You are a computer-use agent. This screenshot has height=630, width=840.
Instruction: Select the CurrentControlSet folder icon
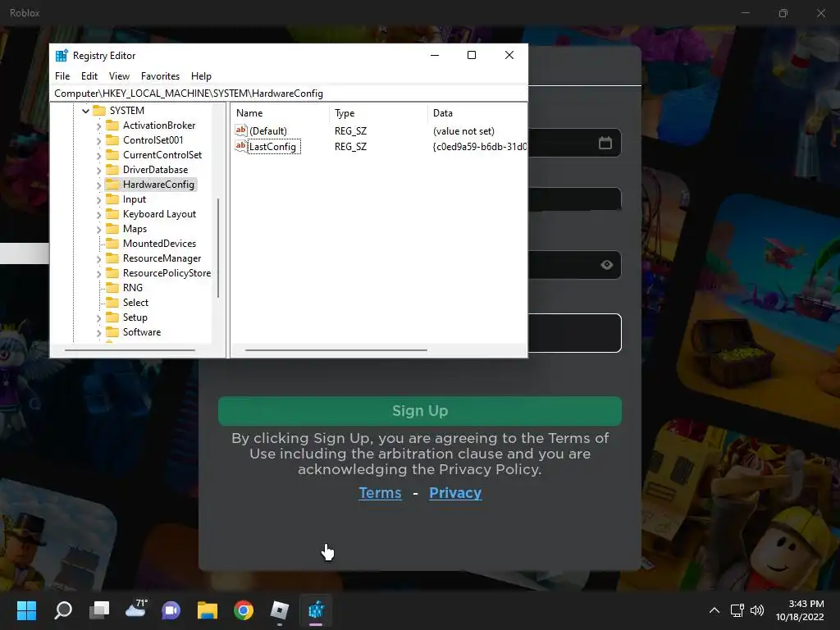pos(112,155)
